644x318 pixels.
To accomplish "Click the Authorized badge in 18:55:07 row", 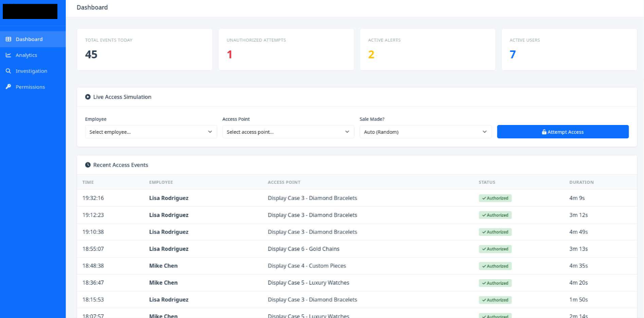I will click(x=495, y=249).
